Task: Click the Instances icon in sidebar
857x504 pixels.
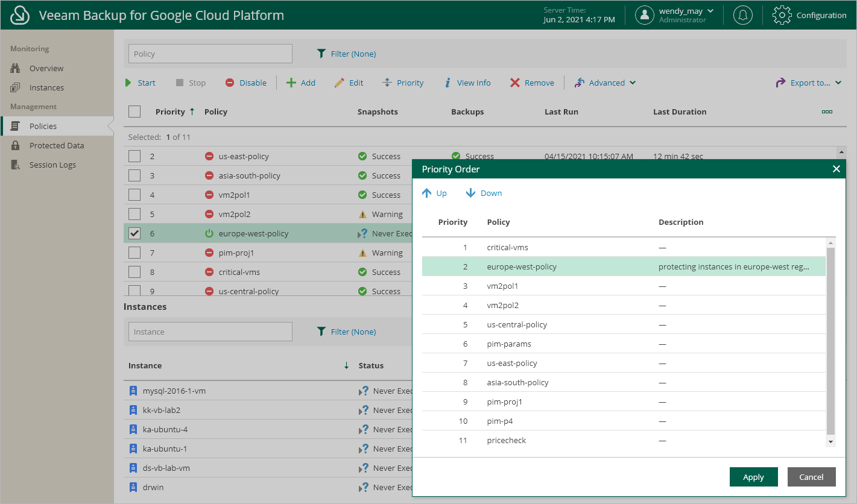Action: coord(16,87)
